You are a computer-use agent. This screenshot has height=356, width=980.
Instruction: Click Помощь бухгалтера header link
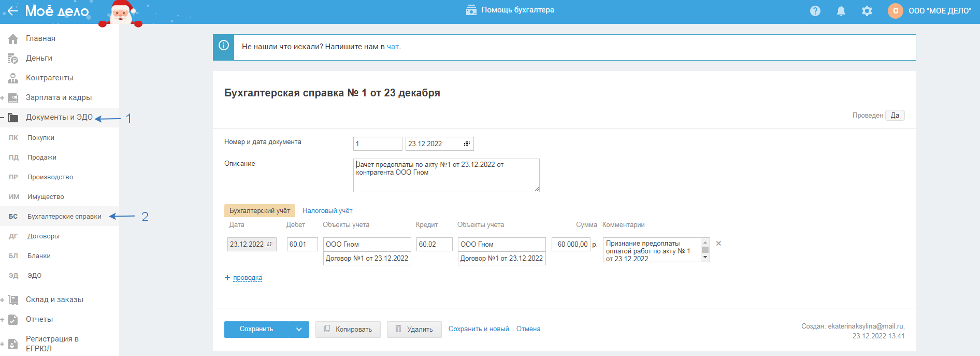[517, 10]
